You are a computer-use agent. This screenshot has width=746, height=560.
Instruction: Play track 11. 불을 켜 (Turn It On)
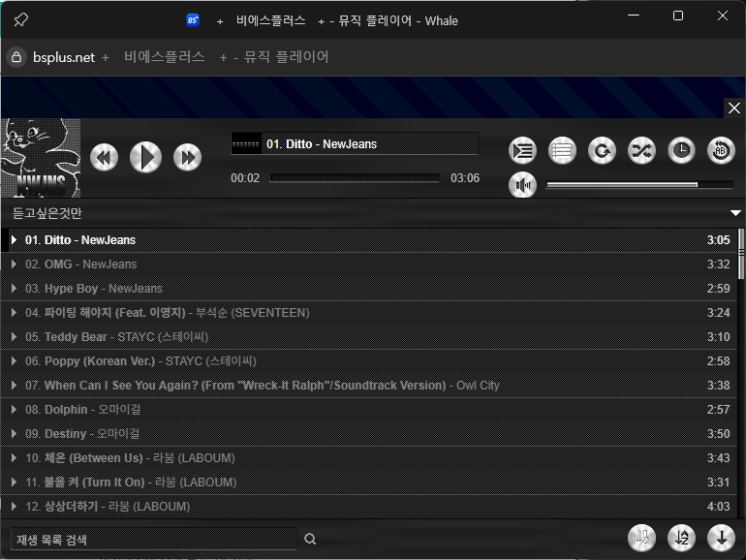pyautogui.click(x=369, y=482)
